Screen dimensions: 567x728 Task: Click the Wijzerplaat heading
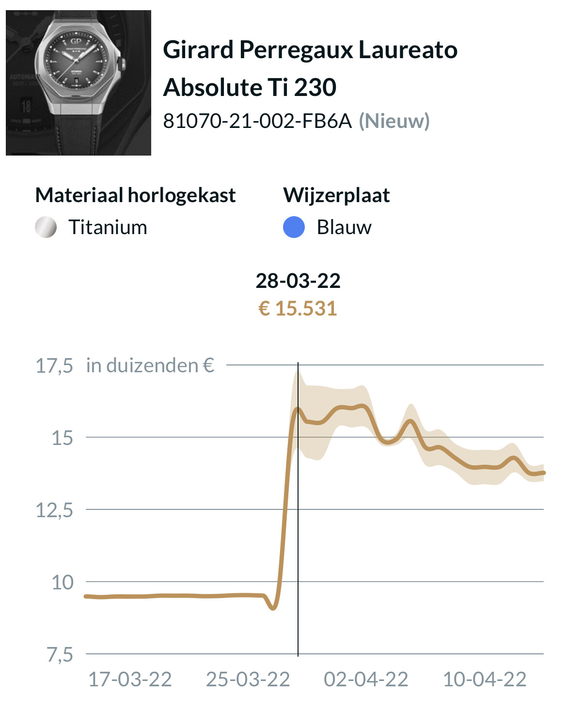(x=337, y=195)
